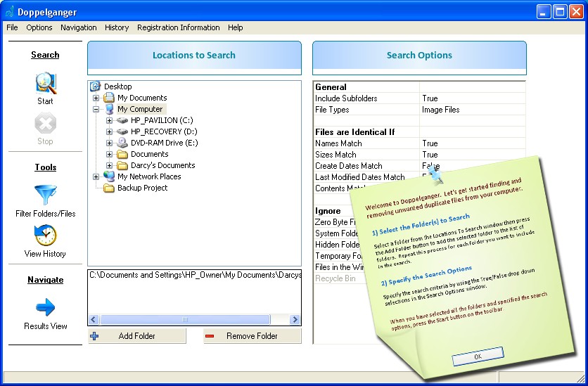Click the HP_PAVILION (C:) drive icon
The width and height of the screenshot is (588, 386).
pos(122,120)
